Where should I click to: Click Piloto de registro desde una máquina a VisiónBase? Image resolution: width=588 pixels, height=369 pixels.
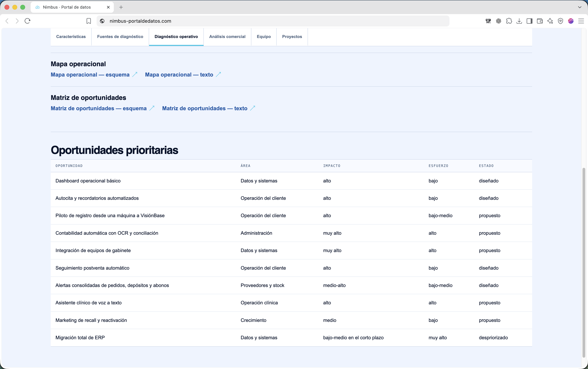pyautogui.click(x=110, y=215)
